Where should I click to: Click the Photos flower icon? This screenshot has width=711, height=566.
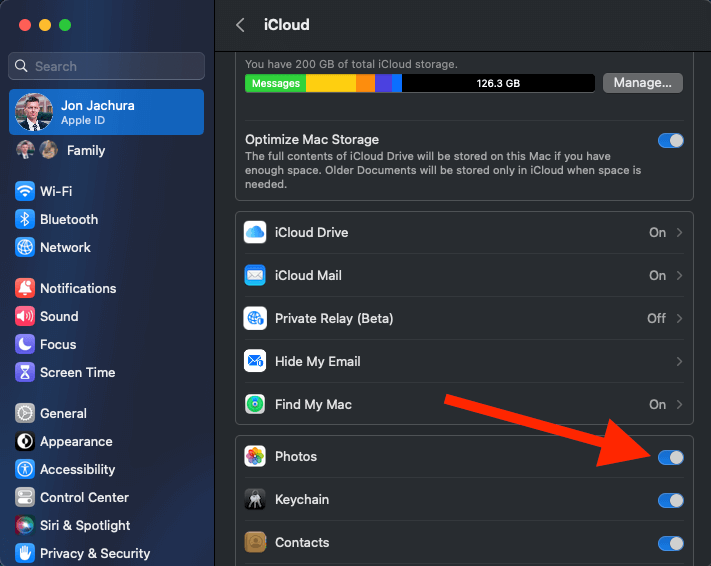coord(255,456)
